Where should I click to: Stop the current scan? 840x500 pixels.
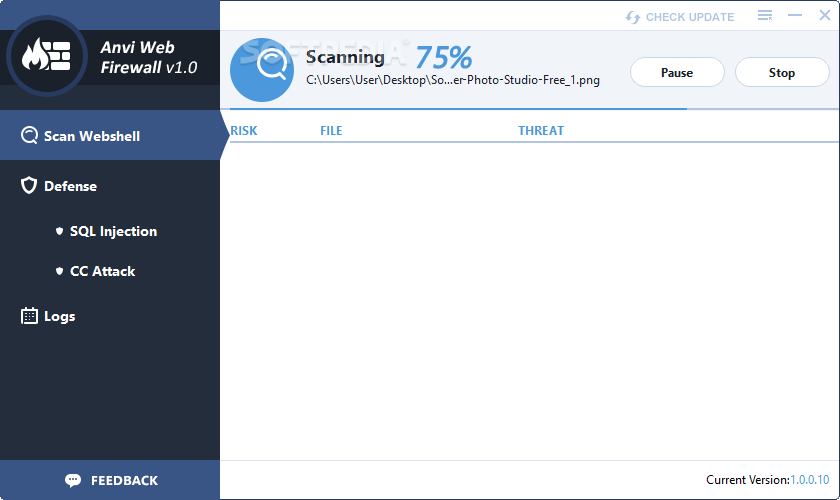coord(782,72)
